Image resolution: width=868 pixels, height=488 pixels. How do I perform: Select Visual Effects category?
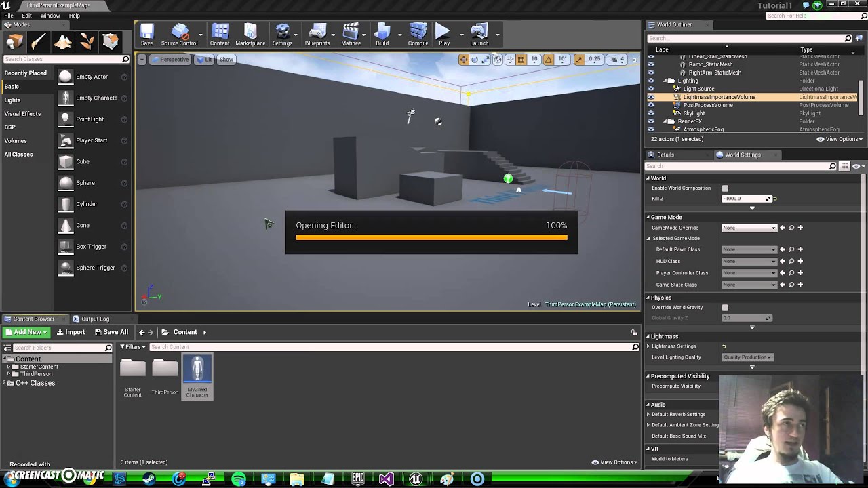22,114
